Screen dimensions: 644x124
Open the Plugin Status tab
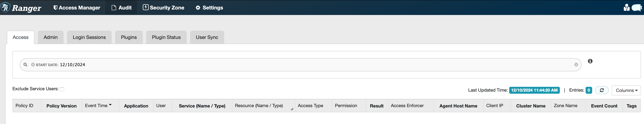click(x=166, y=37)
